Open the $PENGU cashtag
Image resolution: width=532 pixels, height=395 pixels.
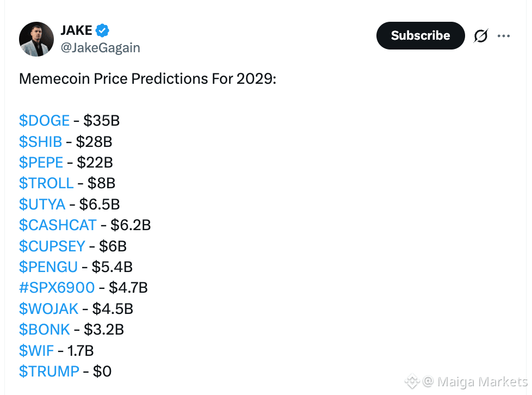point(48,267)
